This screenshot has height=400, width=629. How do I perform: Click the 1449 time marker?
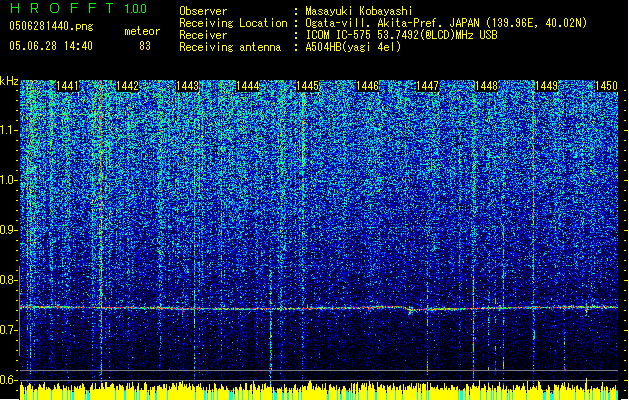(x=547, y=86)
